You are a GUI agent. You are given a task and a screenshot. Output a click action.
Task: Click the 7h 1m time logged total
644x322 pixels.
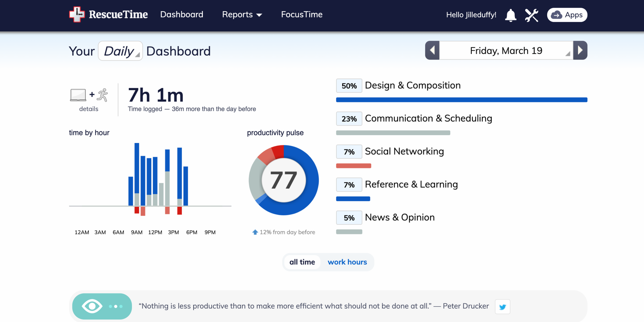click(x=156, y=95)
